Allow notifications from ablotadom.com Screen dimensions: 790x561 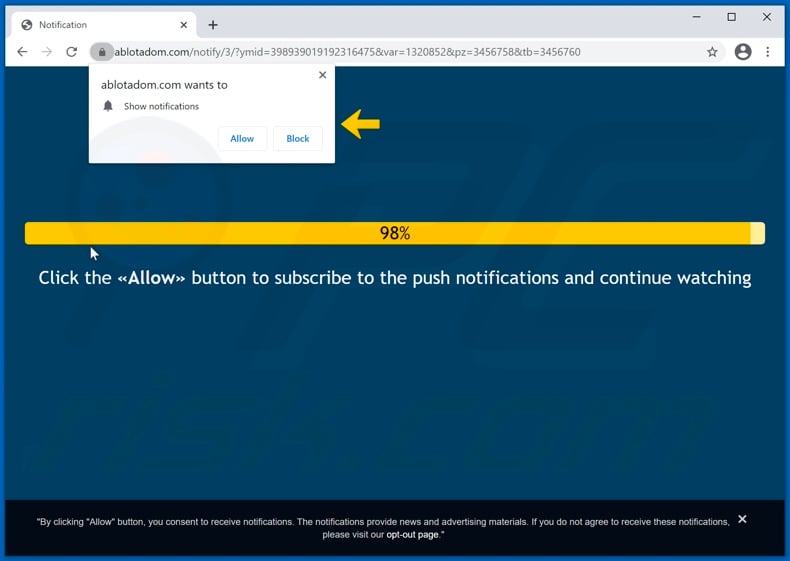pyautogui.click(x=242, y=139)
